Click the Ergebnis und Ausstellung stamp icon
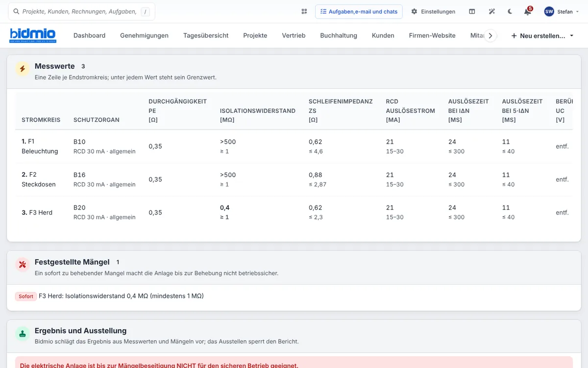 pyautogui.click(x=22, y=333)
